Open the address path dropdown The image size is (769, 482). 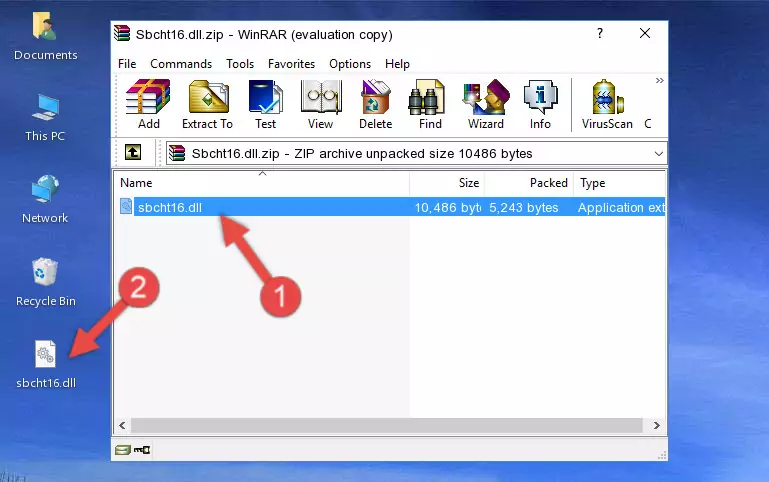(659, 153)
